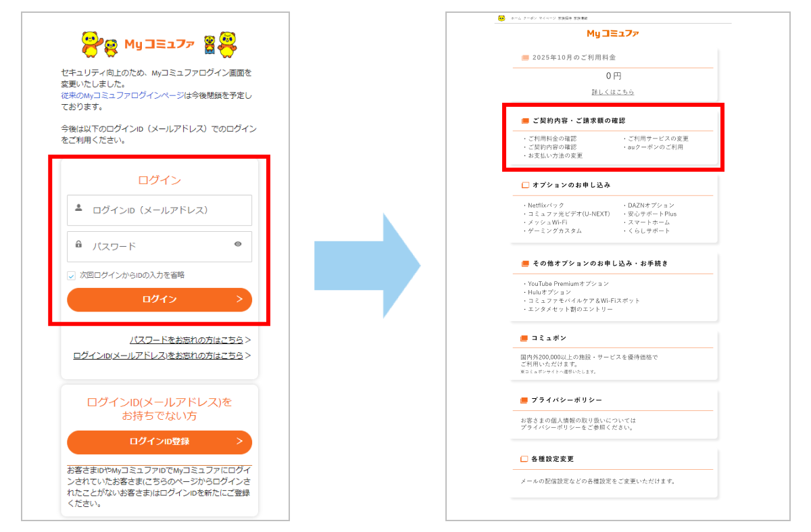811x532 pixels.
Task: Open 詳しくはこちら under the usage fee
Action: [612, 91]
